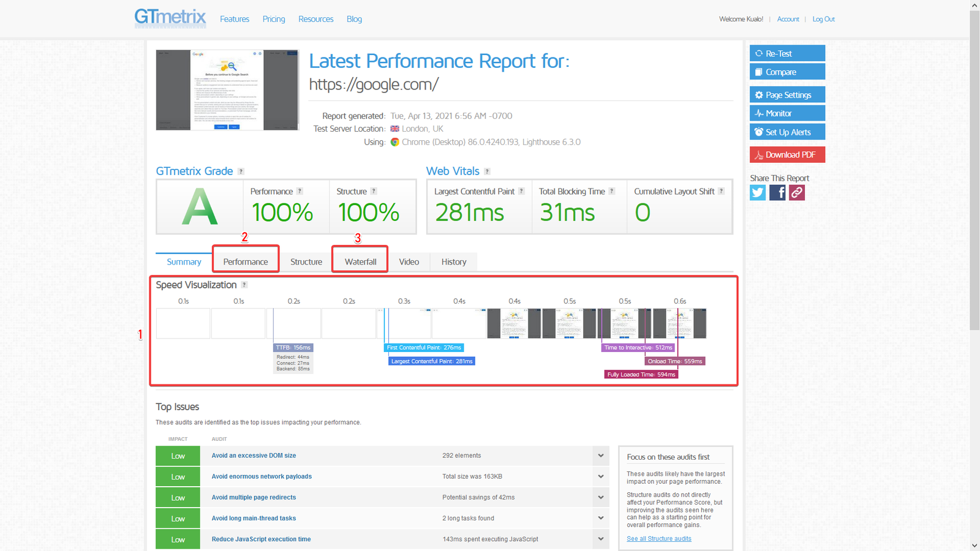
Task: Expand Avoid an excessive DOM size audit
Action: click(x=601, y=455)
